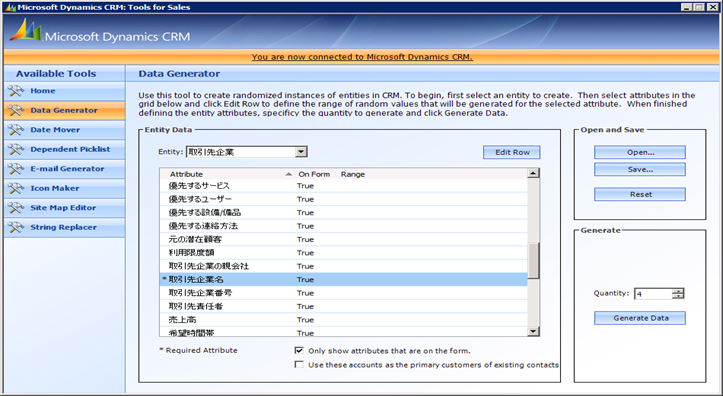Screen dimensions: 723x396
Task: Click inside the Quantity input field
Action: (653, 294)
